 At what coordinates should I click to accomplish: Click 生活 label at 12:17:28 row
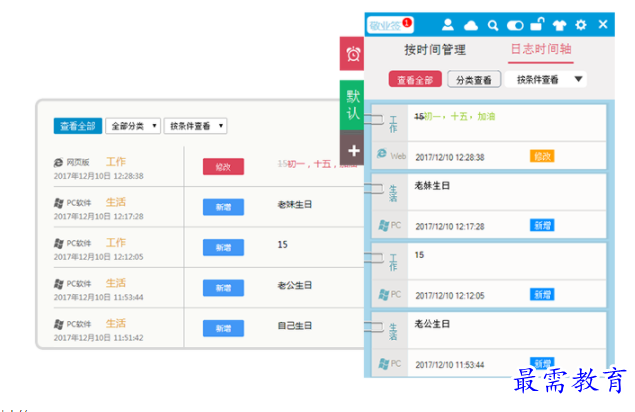pos(116,202)
